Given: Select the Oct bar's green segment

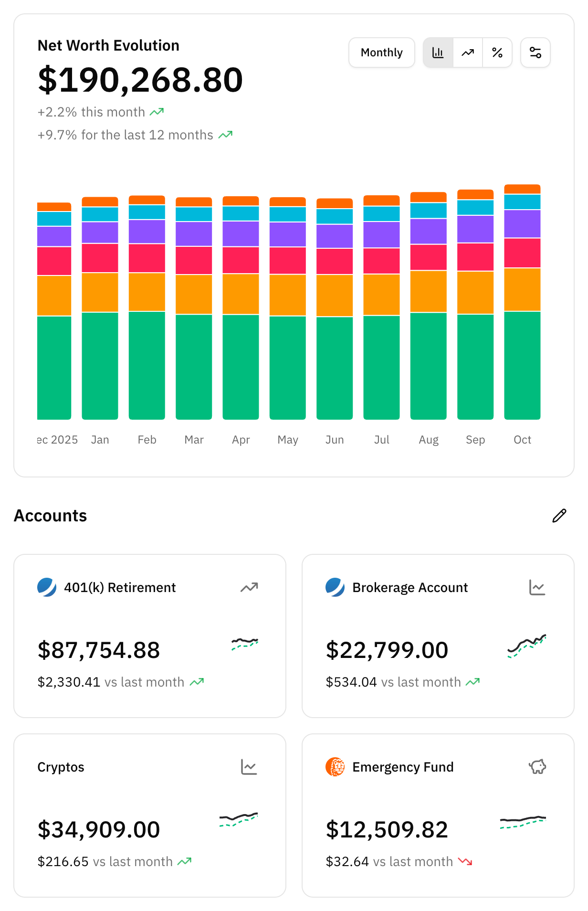Looking at the screenshot, I should point(522,365).
